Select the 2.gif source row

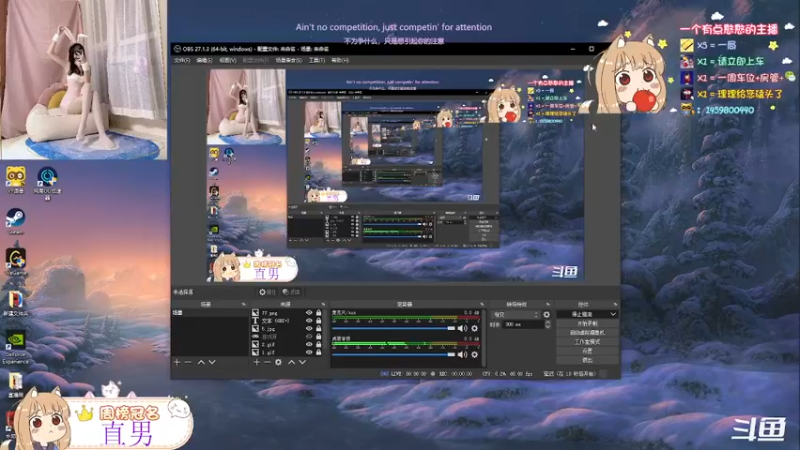click(x=287, y=344)
